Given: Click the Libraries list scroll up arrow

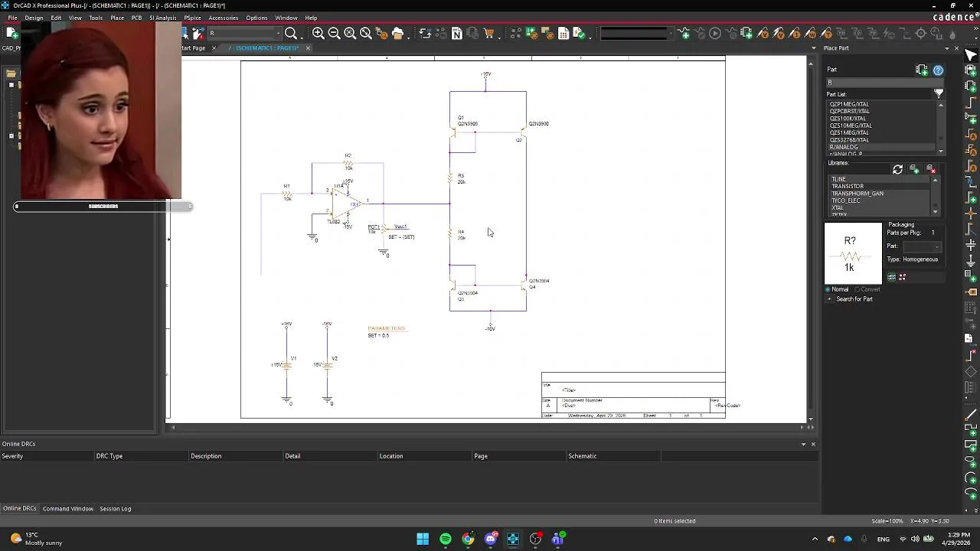Looking at the screenshot, I should (x=935, y=180).
